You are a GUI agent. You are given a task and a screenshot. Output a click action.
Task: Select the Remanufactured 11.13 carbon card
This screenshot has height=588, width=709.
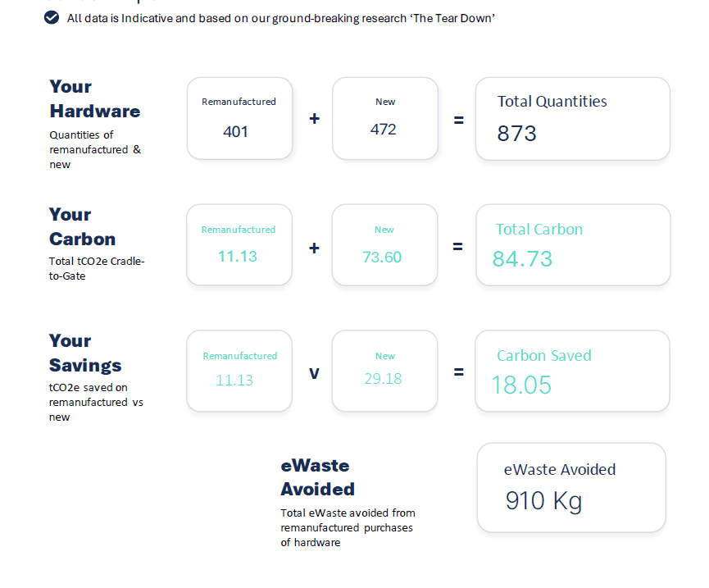click(239, 244)
